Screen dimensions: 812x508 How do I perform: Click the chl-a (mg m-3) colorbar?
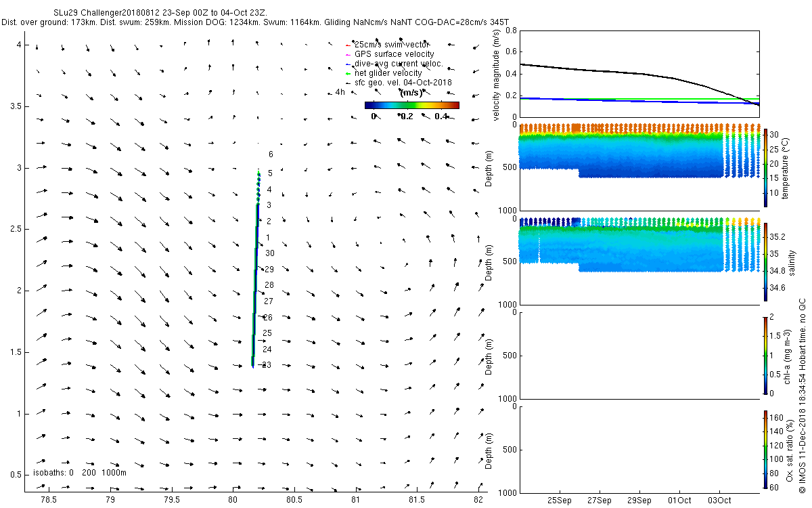[x=765, y=355]
